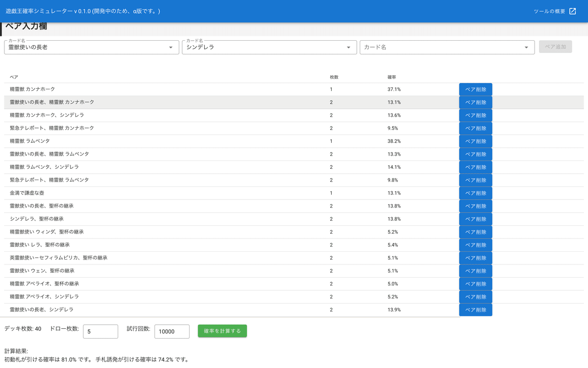Image resolution: width=588 pixels, height=368 pixels.
Task: Delete pair 霊獣使いの長老、精霊獣 カンナホーク
Action: (x=475, y=102)
